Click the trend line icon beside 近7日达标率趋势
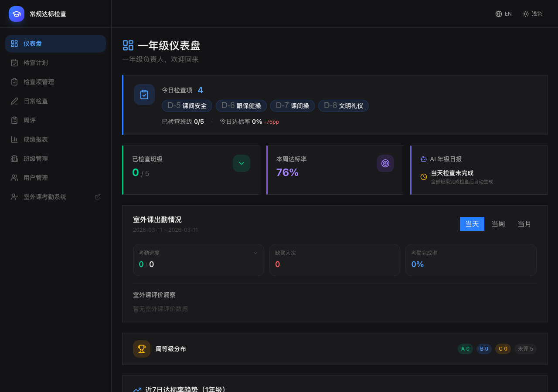The width and height of the screenshot is (558, 392). pos(137,390)
